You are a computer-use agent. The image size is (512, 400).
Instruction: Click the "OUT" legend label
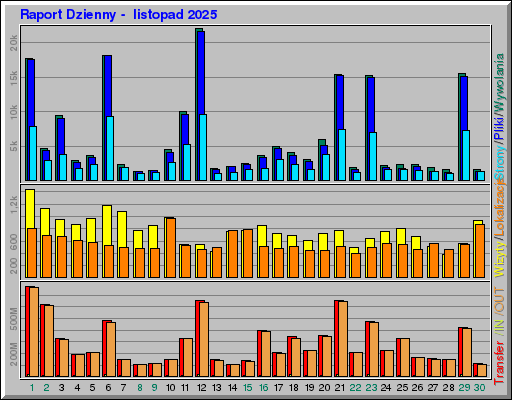point(500,300)
